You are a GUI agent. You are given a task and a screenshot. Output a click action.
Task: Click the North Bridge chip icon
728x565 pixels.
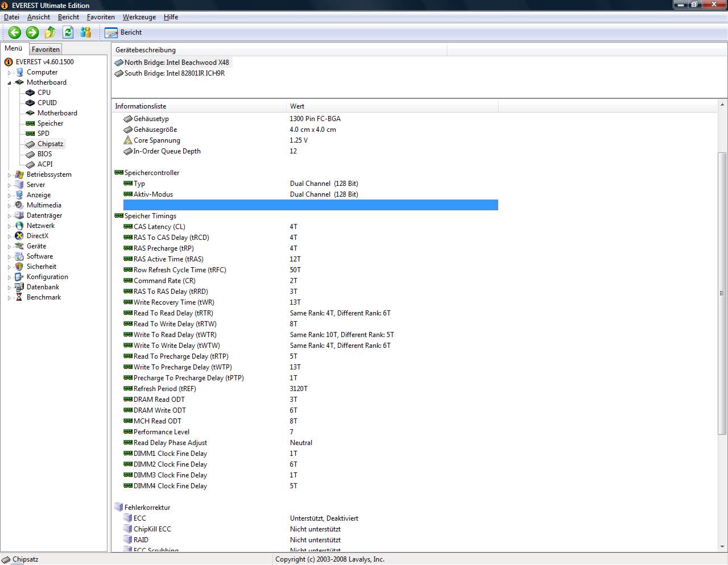click(119, 63)
